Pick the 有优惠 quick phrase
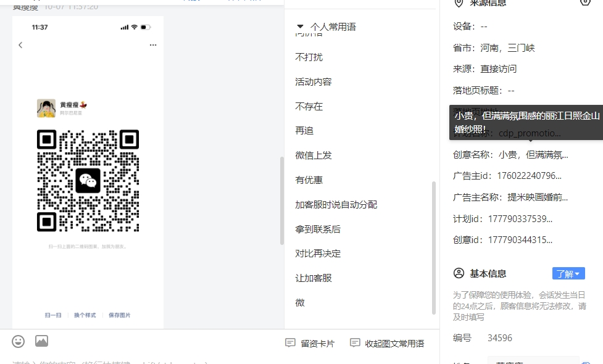Image resolution: width=603 pixels, height=364 pixels. click(x=309, y=180)
